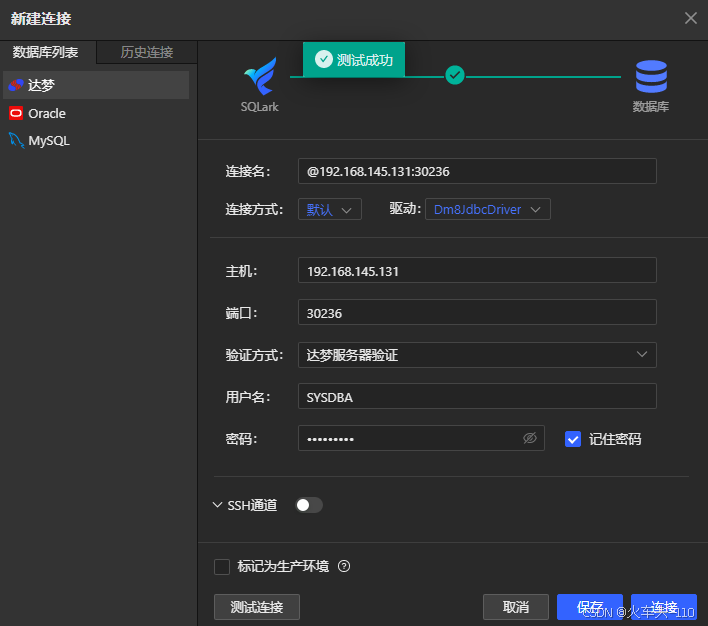Click the SQLark bird logo icon
708x626 pixels.
261,75
